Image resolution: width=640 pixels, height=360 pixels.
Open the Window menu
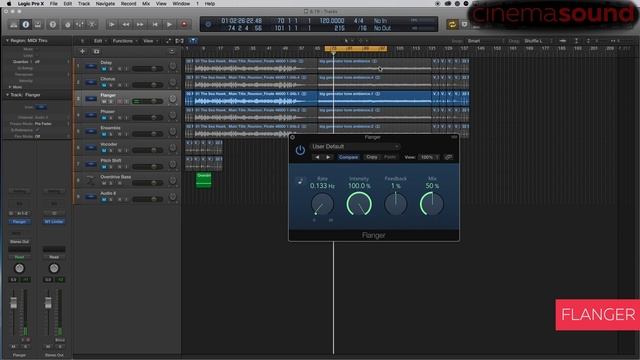tap(181, 4)
